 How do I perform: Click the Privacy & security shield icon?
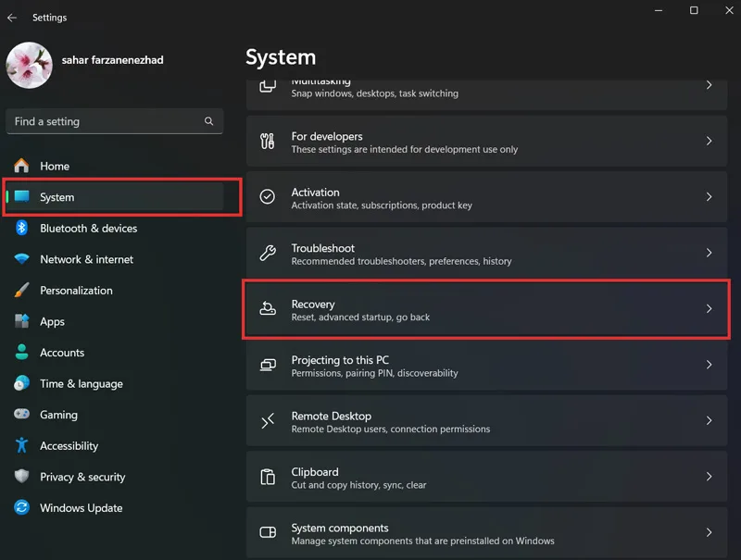click(21, 476)
